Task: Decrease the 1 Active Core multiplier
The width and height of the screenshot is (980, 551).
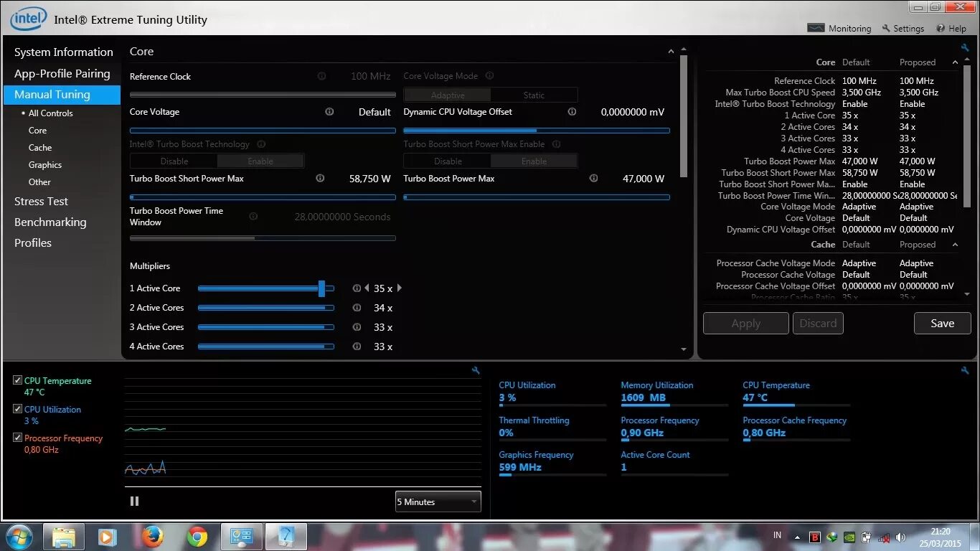Action: [367, 288]
